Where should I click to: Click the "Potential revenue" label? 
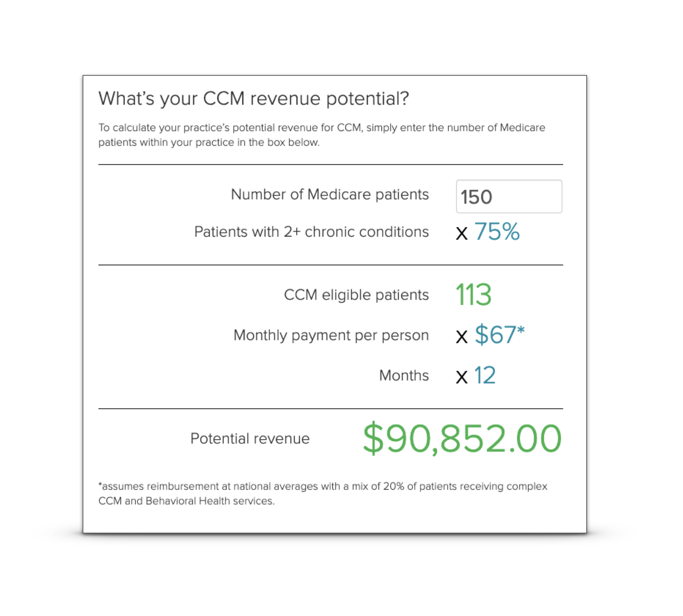[250, 439]
